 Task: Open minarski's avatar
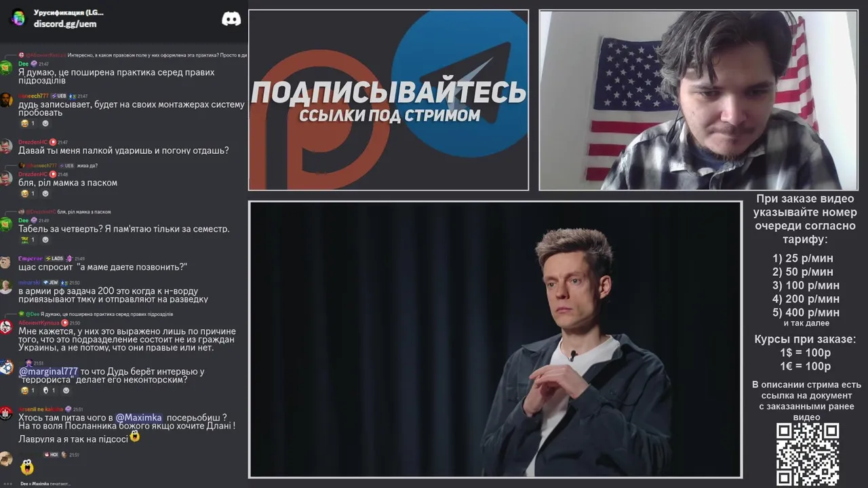pyautogui.click(x=5, y=287)
